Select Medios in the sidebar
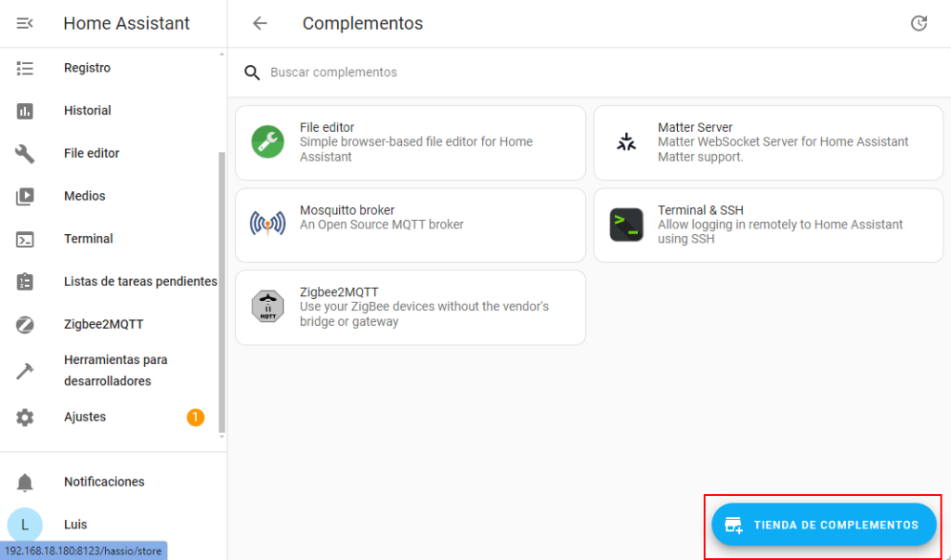Viewport: 951px width, 560px height. (x=85, y=196)
